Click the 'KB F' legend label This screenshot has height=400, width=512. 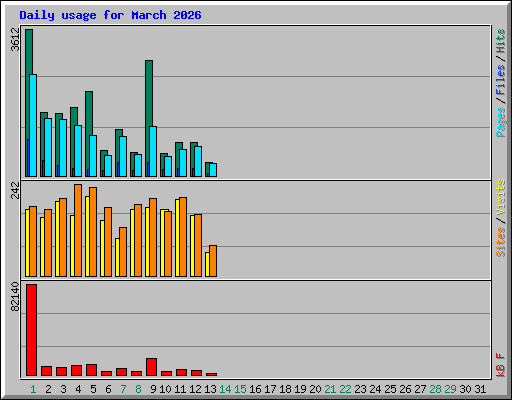pyautogui.click(x=500, y=365)
